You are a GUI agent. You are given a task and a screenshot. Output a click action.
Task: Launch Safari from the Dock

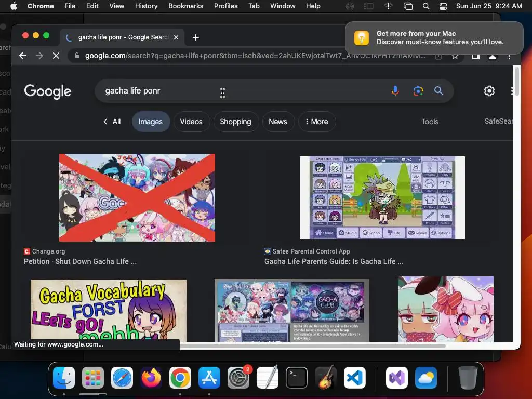tap(122, 378)
